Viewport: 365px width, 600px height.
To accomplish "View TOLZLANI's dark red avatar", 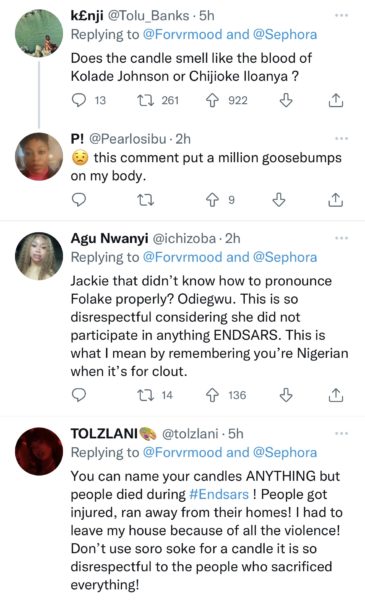I will [x=39, y=451].
